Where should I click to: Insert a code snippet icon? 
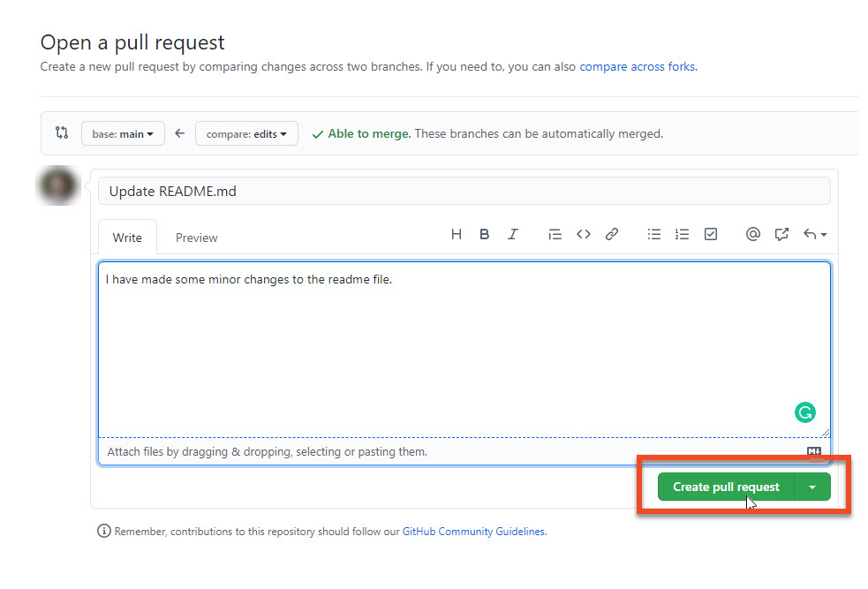pyautogui.click(x=583, y=234)
